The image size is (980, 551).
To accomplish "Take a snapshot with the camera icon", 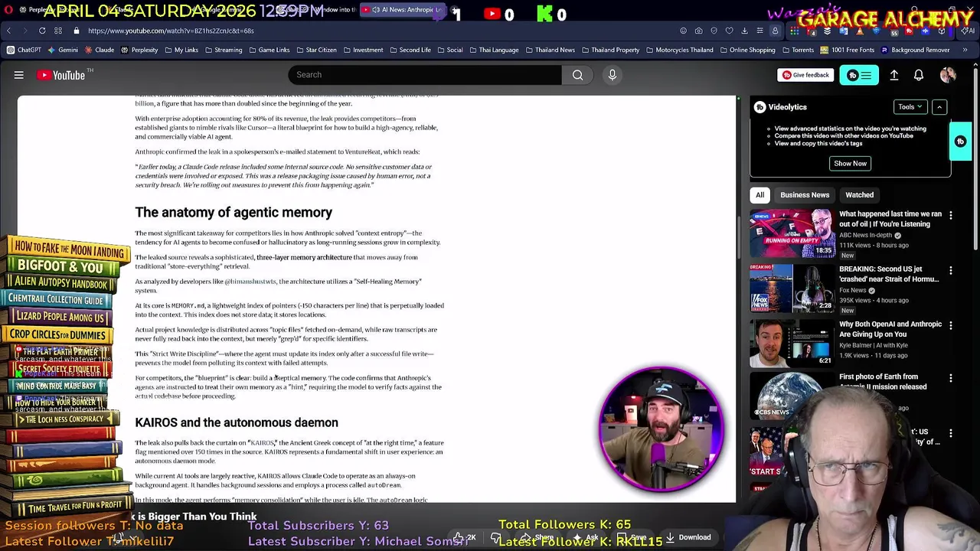I will click(x=698, y=31).
